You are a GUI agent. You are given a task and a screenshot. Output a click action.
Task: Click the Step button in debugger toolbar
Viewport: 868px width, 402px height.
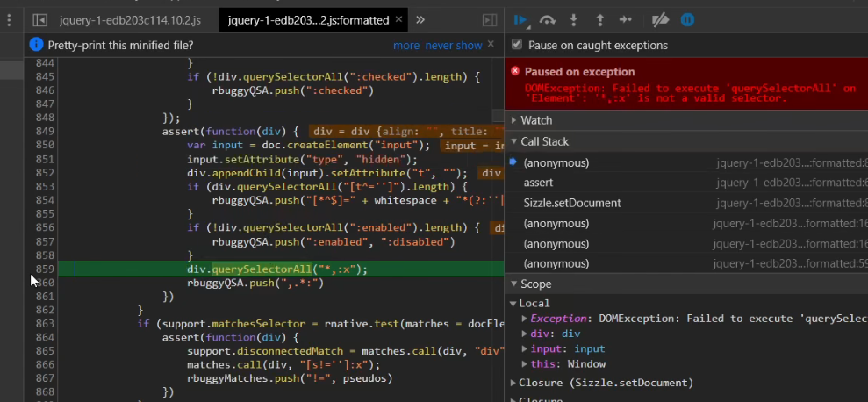(625, 19)
